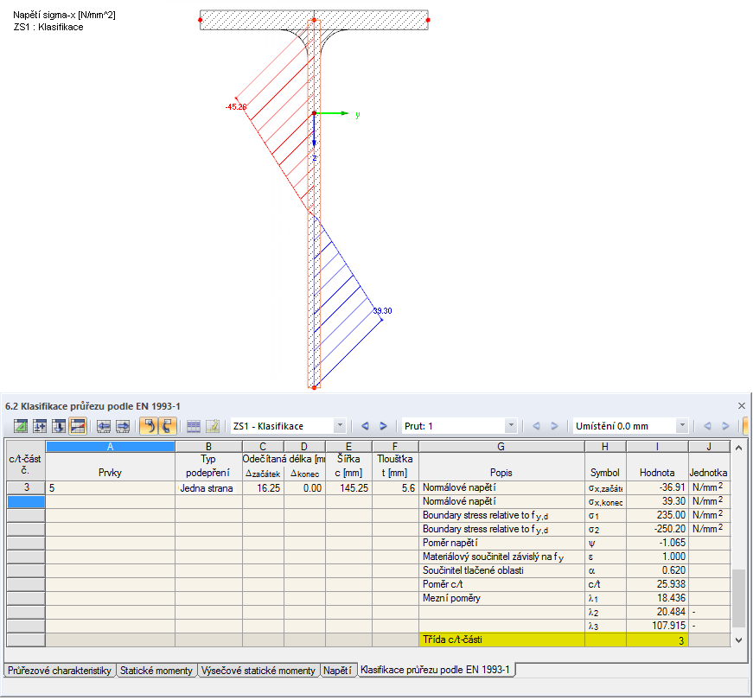Image resolution: width=753 pixels, height=700 pixels.
Task: Click the 235.00 boundary stress value
Action: point(657,515)
